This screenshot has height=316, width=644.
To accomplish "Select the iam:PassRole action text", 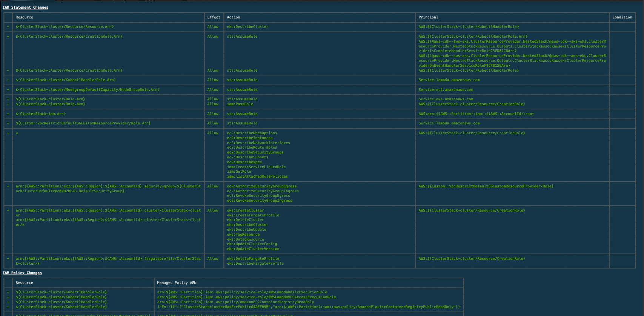I will tap(240, 104).
